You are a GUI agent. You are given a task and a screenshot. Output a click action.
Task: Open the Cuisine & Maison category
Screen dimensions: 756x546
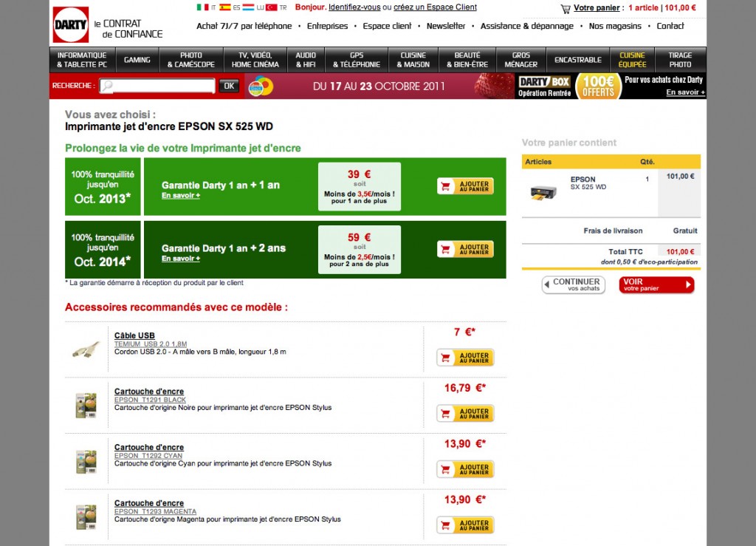(413, 60)
